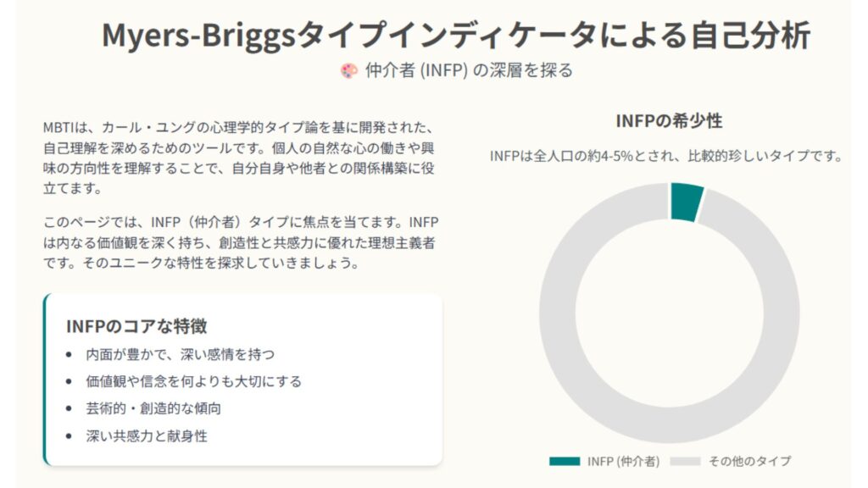Select the list item 深い共感力と献身性
The height and width of the screenshot is (488, 868).
coord(147,436)
